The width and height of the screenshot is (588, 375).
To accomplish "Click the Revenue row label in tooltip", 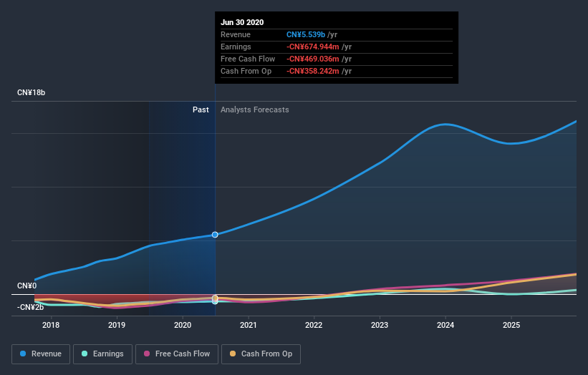I will [x=236, y=34].
